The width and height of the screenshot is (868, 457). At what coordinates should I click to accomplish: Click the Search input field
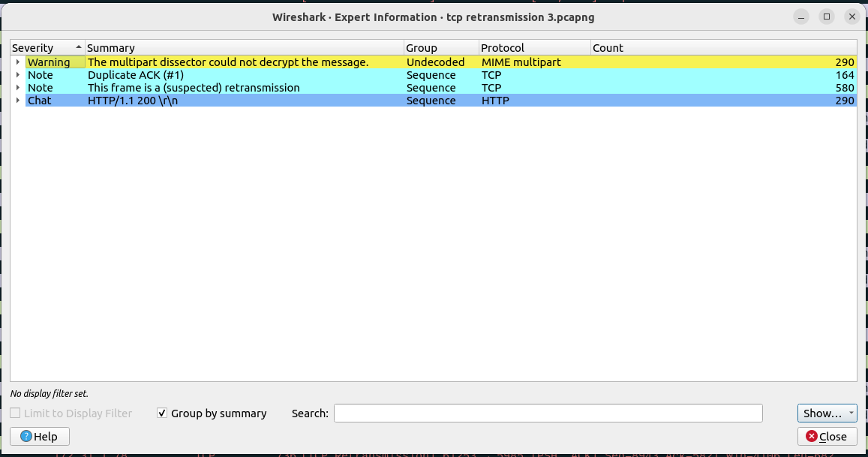pos(548,413)
